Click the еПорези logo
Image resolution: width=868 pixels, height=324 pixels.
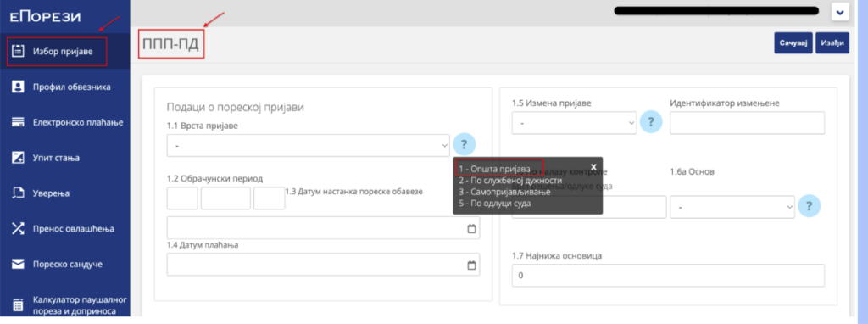(46, 17)
